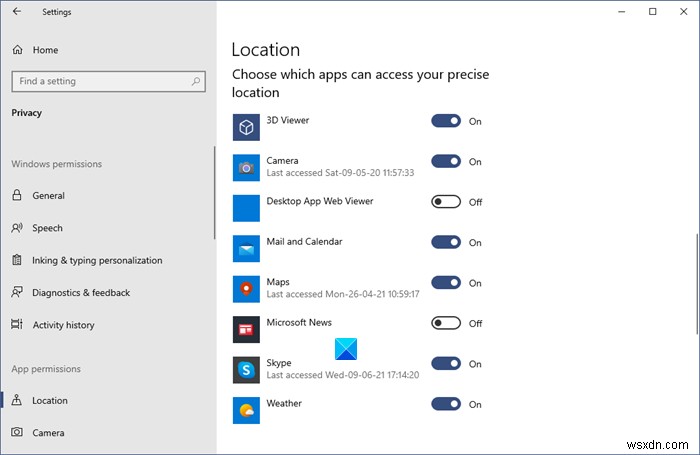Click Camera's last accessed timestamp
700x455 pixels.
340,172
